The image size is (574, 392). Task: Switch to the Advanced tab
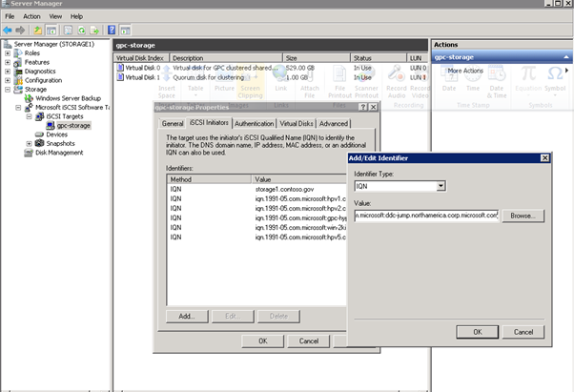[x=334, y=124]
